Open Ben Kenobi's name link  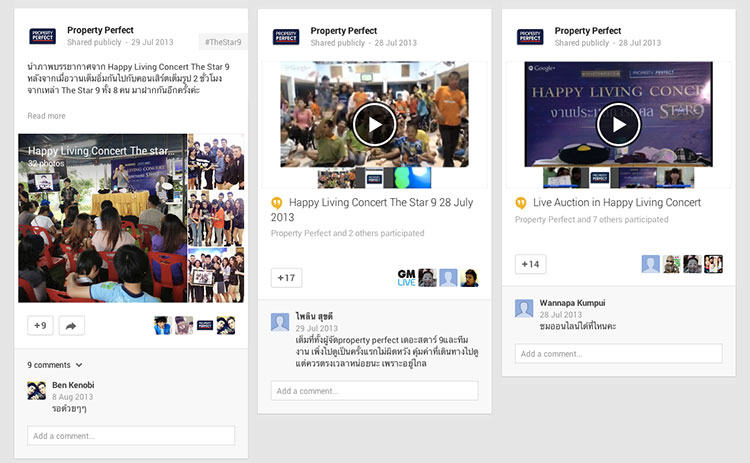[x=73, y=385]
